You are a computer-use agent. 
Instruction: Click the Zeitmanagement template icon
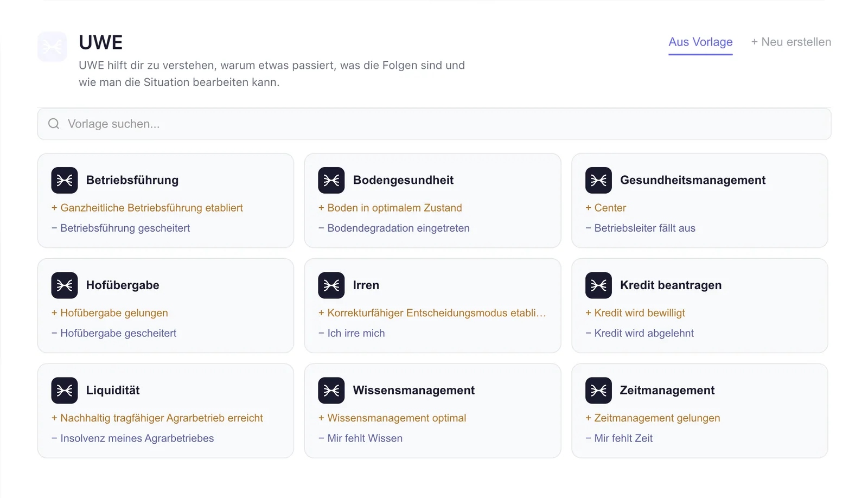598,391
